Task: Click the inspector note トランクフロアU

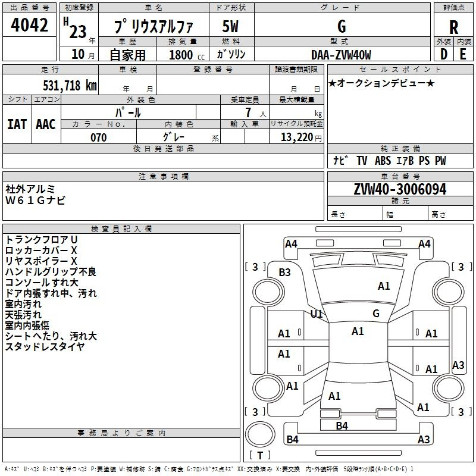Action: (x=41, y=240)
